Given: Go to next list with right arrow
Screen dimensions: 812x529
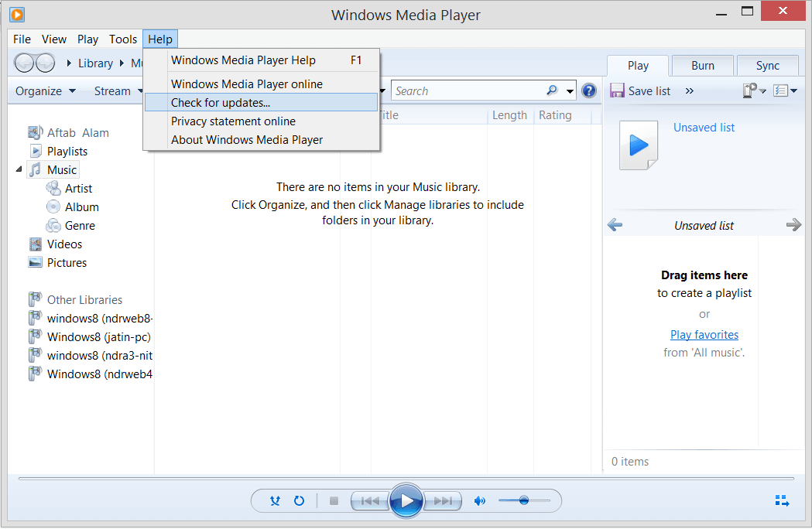Looking at the screenshot, I should tap(793, 225).
